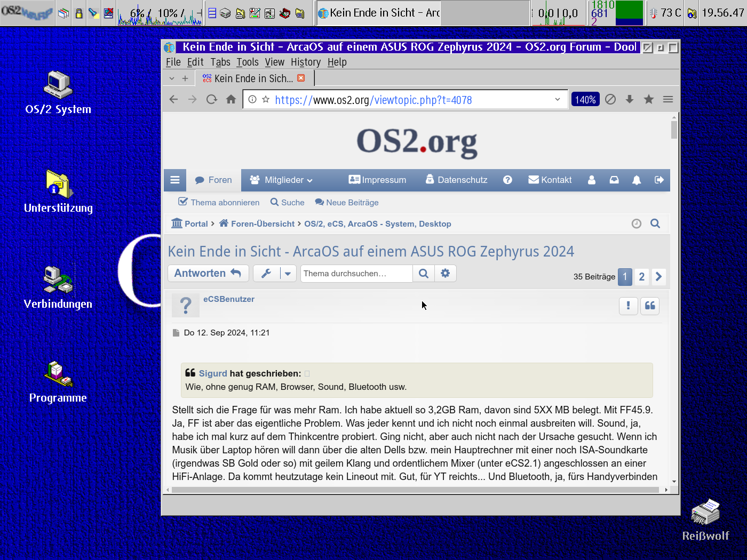Open the Tabs menu
747x560 pixels.
tap(220, 62)
